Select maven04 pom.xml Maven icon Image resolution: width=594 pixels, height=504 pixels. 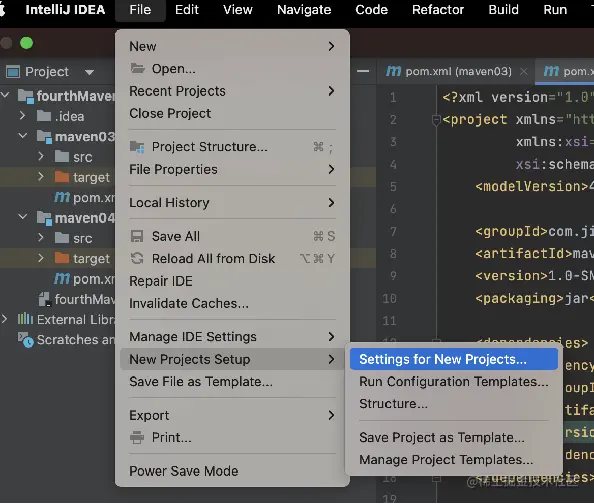click(x=62, y=279)
